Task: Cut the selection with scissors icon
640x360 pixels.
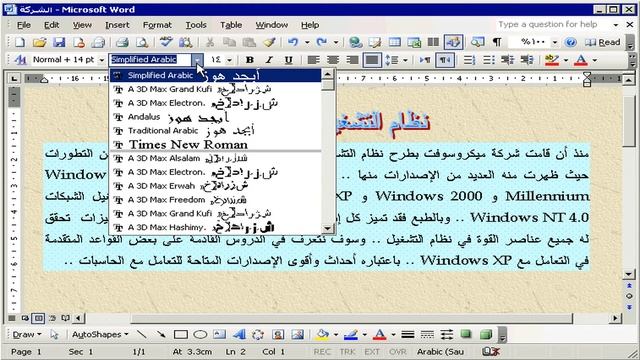Action: click(210, 42)
